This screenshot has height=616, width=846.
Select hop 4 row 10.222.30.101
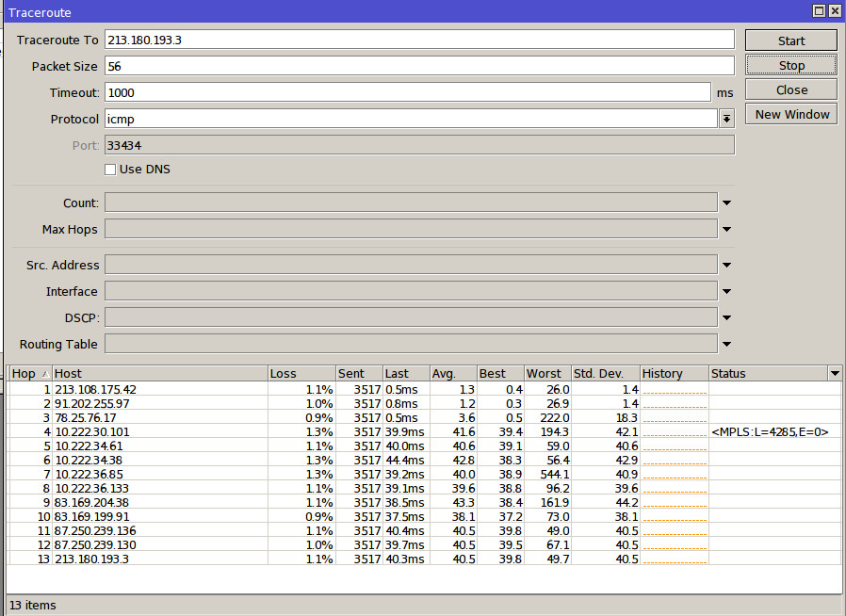(x=92, y=432)
